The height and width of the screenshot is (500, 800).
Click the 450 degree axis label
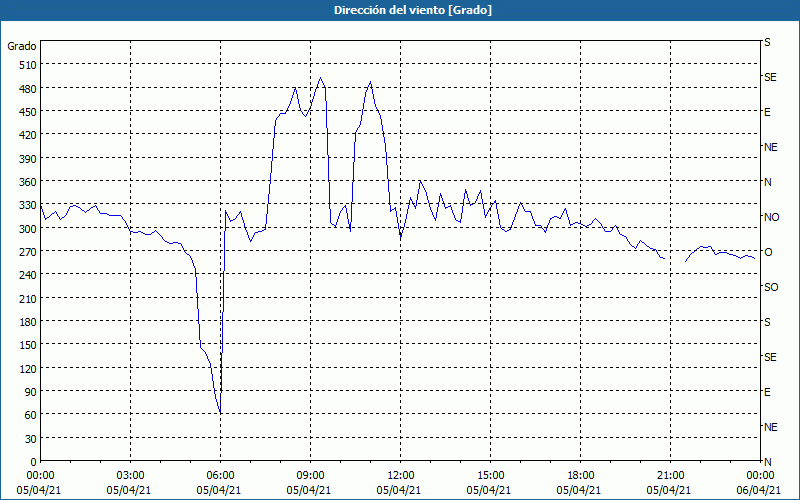tap(29, 112)
